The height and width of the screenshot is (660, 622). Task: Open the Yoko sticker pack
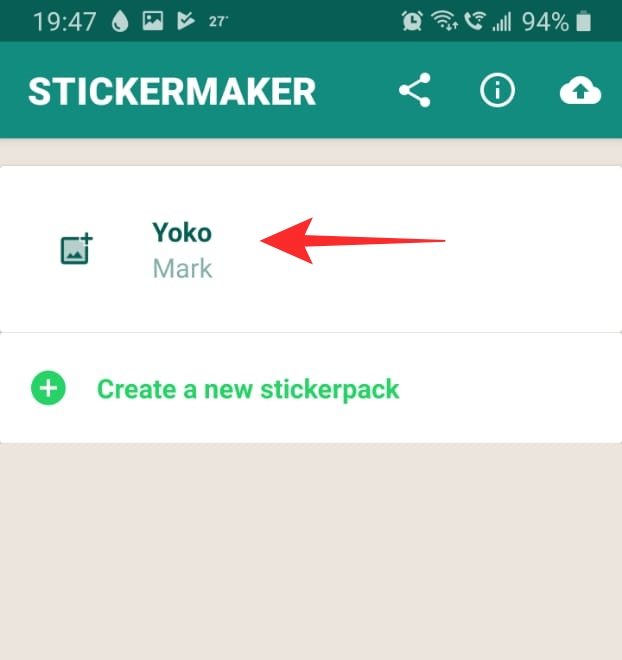pyautogui.click(x=311, y=249)
